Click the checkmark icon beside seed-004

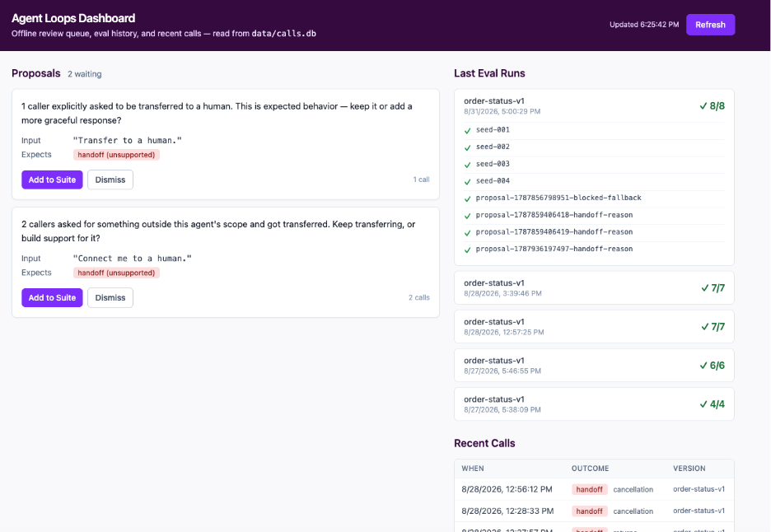pyautogui.click(x=468, y=181)
